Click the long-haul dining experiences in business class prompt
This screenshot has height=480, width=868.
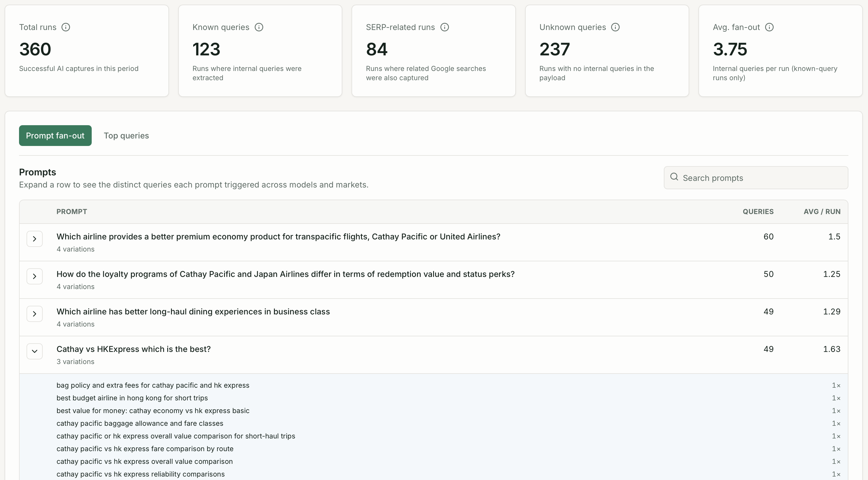pyautogui.click(x=193, y=312)
